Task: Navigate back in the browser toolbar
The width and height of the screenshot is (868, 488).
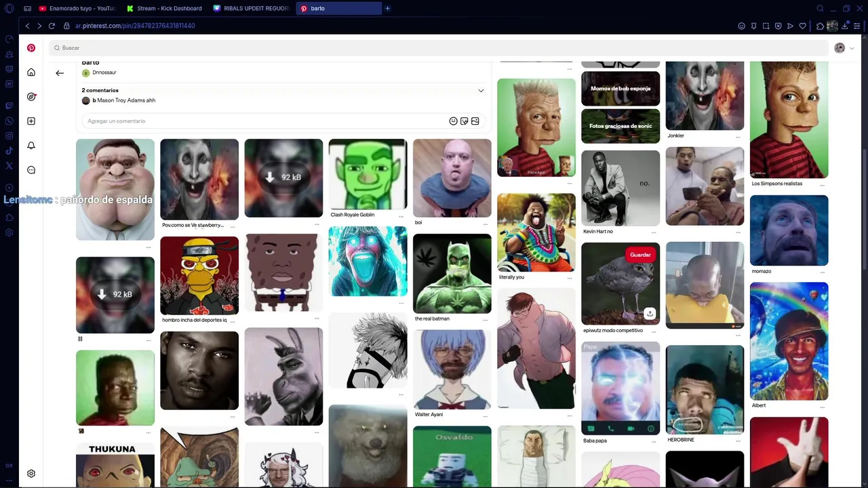Action: point(27,26)
